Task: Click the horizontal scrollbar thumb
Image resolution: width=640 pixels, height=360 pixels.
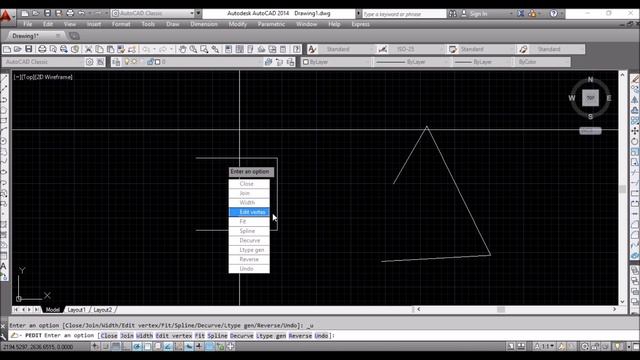Action: point(501,309)
